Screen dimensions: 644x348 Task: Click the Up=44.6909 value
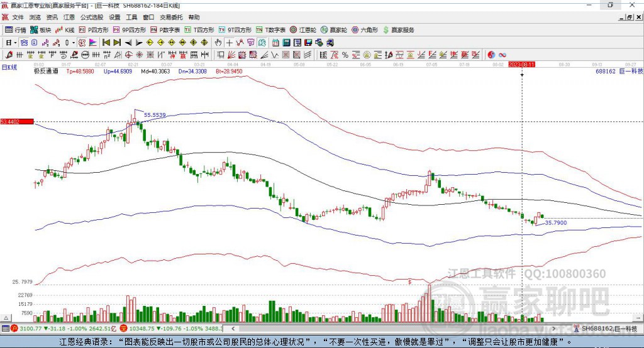pyautogui.click(x=118, y=71)
